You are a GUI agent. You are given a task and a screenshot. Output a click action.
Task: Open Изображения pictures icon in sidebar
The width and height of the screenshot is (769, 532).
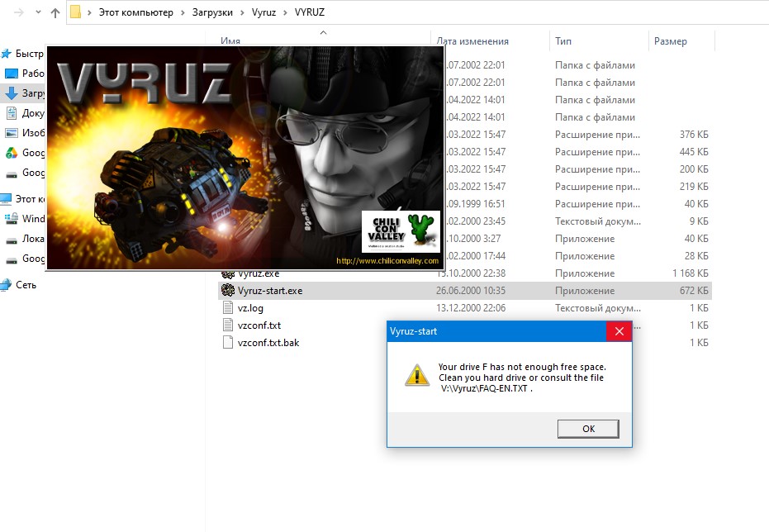click(x=12, y=133)
